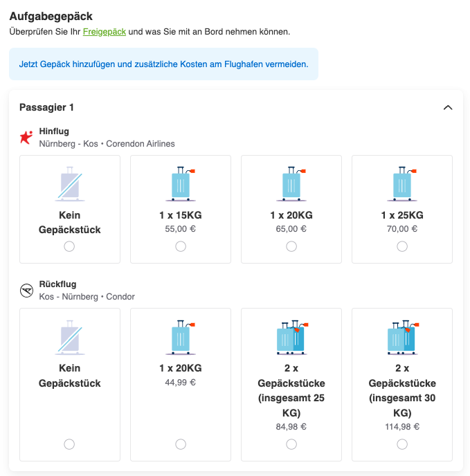The width and height of the screenshot is (470, 476).
Task: Open the Freigepäck link
Action: pyautogui.click(x=105, y=32)
